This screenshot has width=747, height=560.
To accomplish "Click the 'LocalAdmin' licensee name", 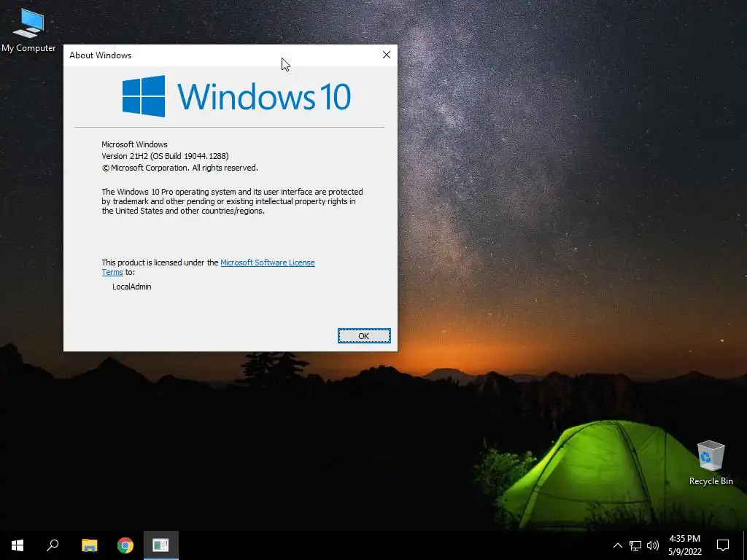I will coord(132,287).
